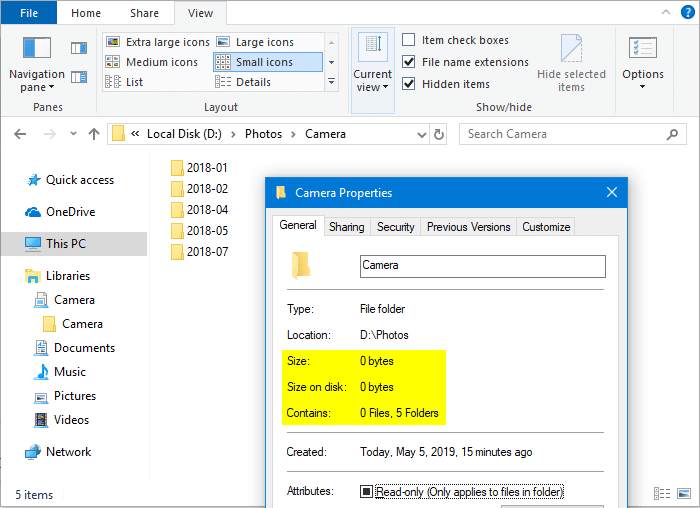The height and width of the screenshot is (508, 700).
Task: Uncheck File name extensions
Action: (x=409, y=62)
